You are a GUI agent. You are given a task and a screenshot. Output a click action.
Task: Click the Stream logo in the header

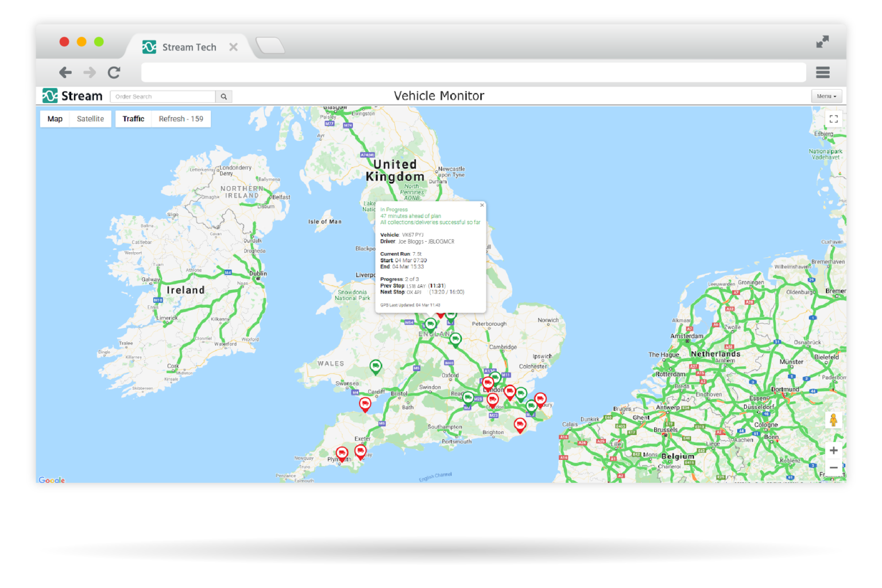tap(71, 96)
